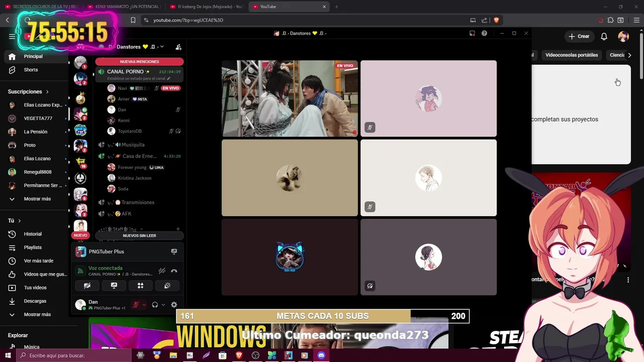This screenshot has width=644, height=362.
Task: Open the Discord help question mark icon
Action: click(x=484, y=33)
